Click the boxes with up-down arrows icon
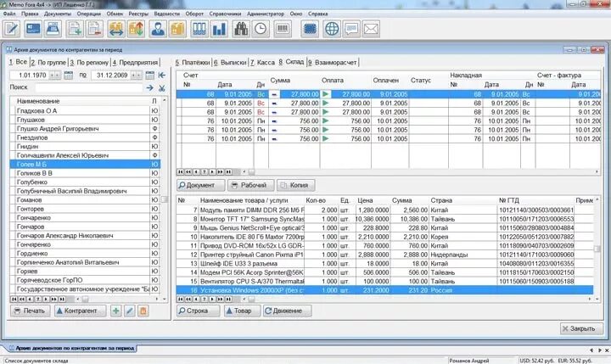 click(137, 29)
